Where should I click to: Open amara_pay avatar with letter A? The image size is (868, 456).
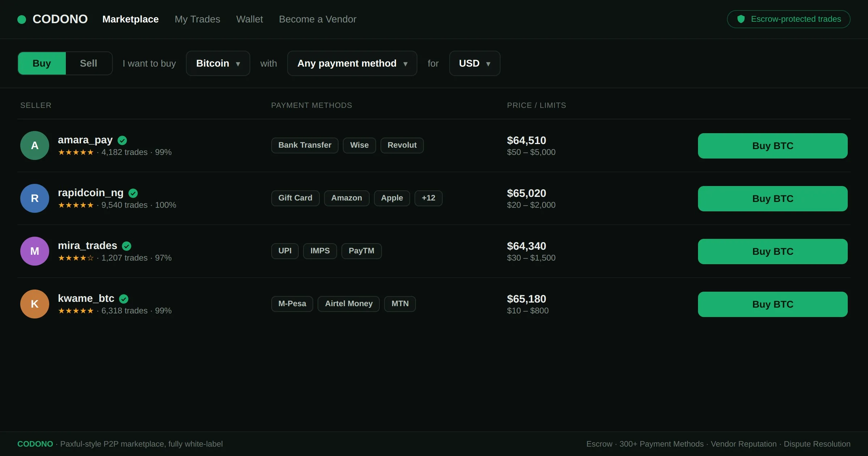(x=35, y=145)
